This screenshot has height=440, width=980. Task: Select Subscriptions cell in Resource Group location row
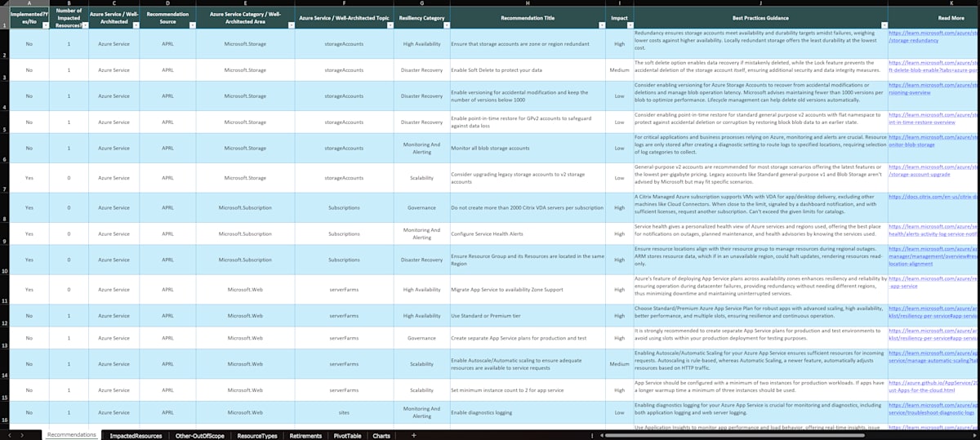(x=344, y=259)
